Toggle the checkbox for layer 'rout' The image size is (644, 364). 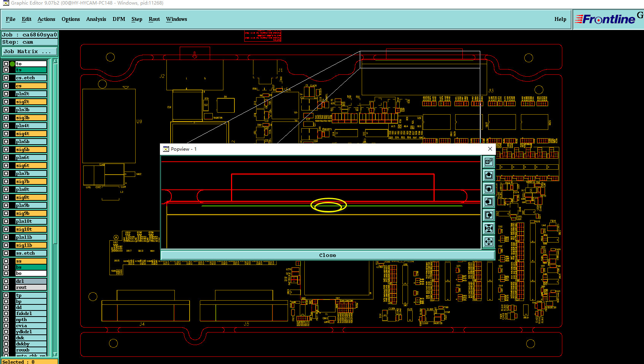coord(6,287)
